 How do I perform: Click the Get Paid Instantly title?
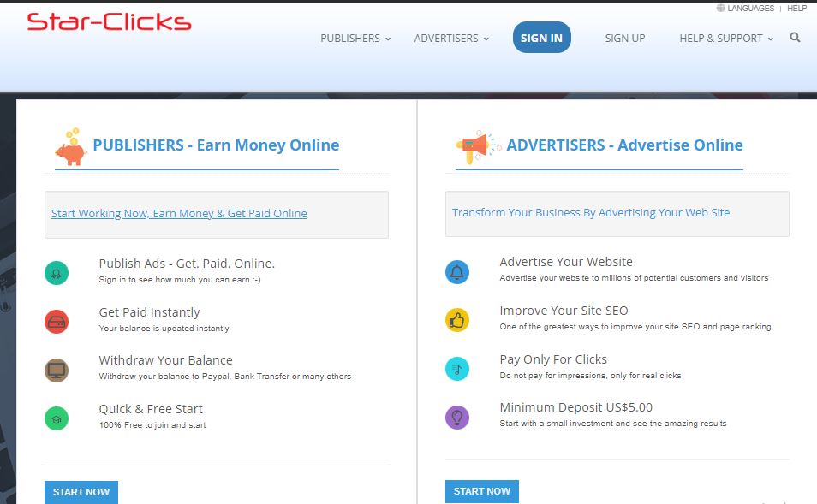150,311
